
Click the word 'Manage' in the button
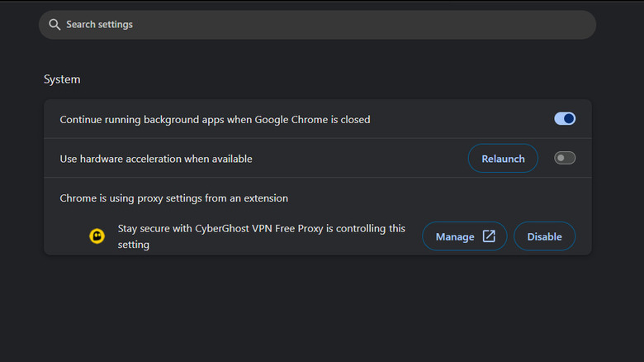point(455,236)
